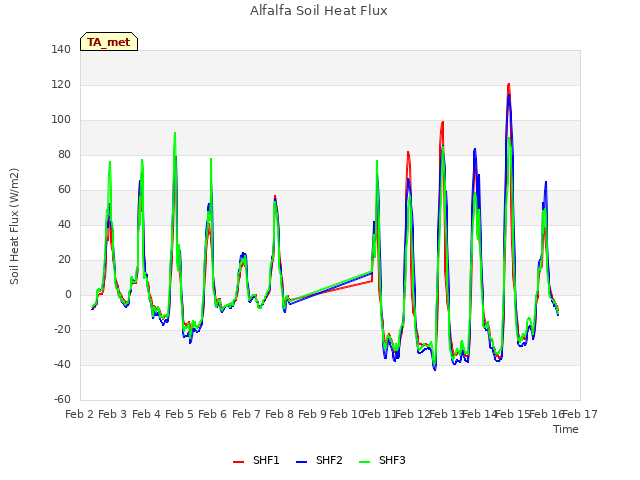The image size is (640, 480).
Task: Toggle the SHF2 legend entry
Action: tap(319, 460)
